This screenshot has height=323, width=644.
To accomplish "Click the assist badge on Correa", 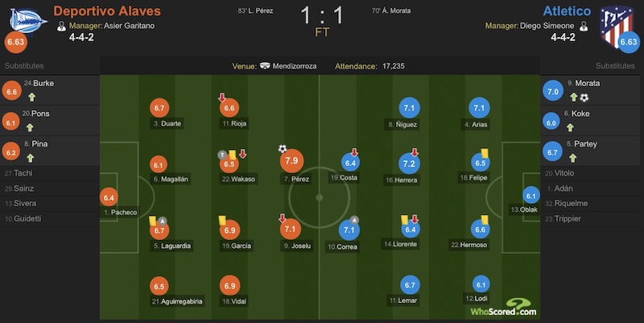I will pyautogui.click(x=354, y=220).
